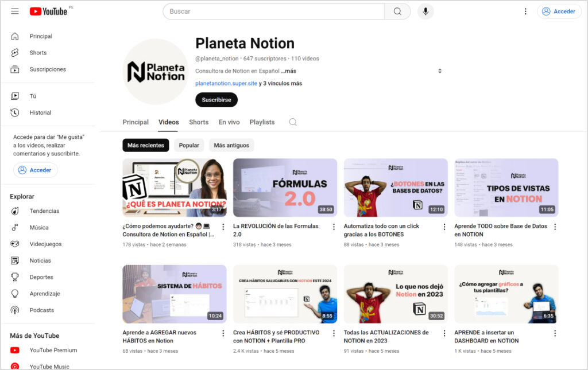Click the YouTube Premium icon

[14, 350]
